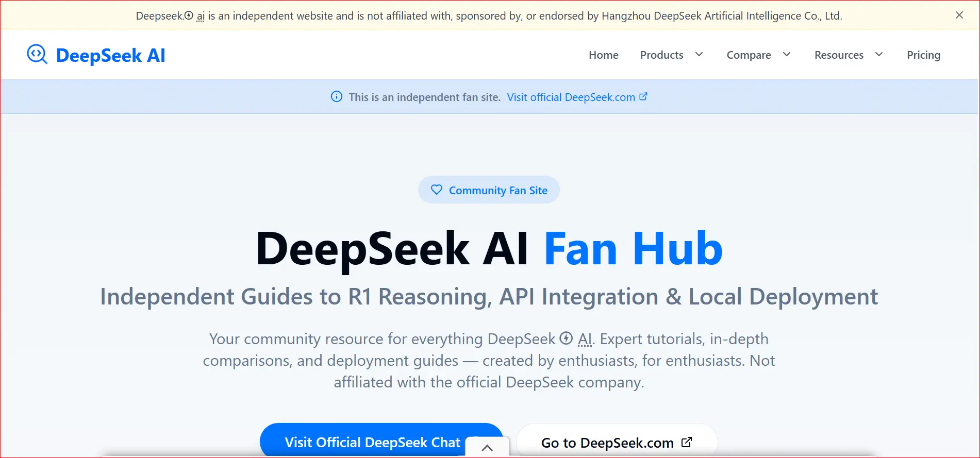This screenshot has height=458, width=980.
Task: Click the lightning circle icon in hero paragraph
Action: point(566,338)
